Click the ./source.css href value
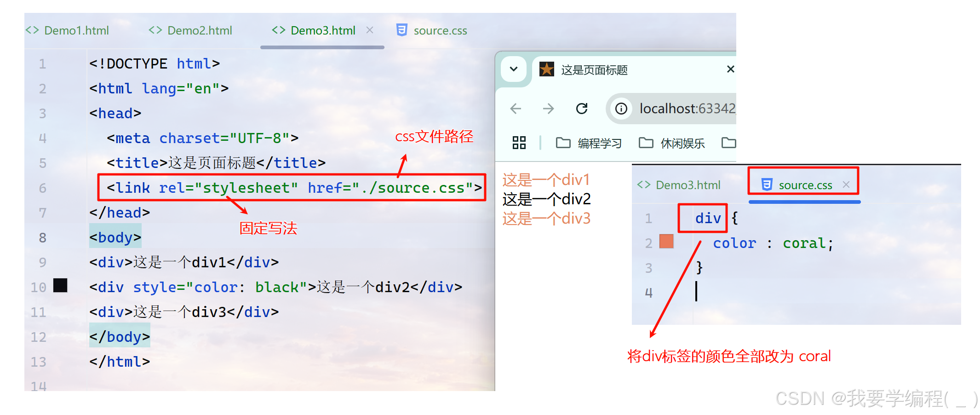980x415 pixels. click(413, 188)
